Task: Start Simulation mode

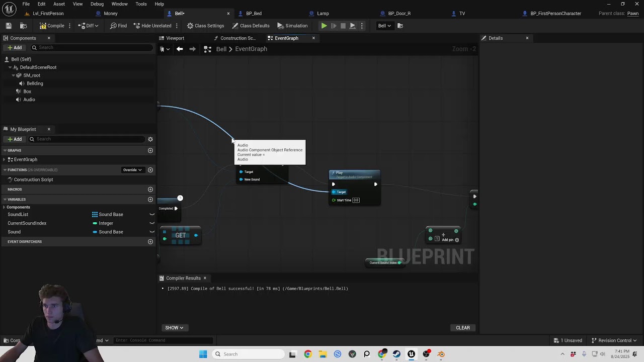Action: pos(292,26)
